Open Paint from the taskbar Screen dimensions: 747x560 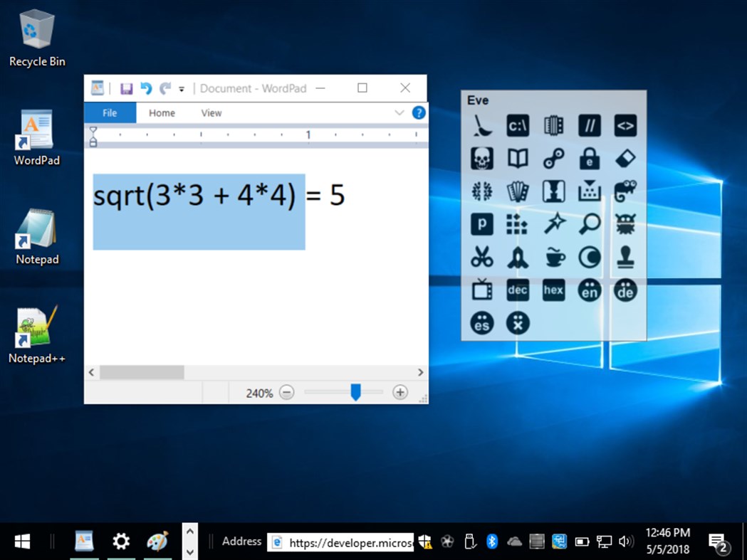(157, 541)
